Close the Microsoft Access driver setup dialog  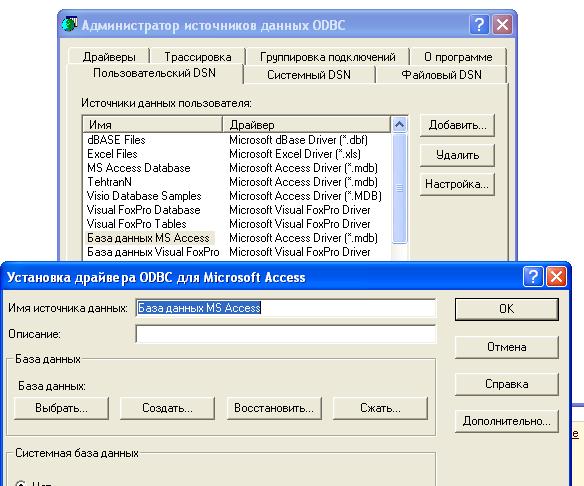556,277
